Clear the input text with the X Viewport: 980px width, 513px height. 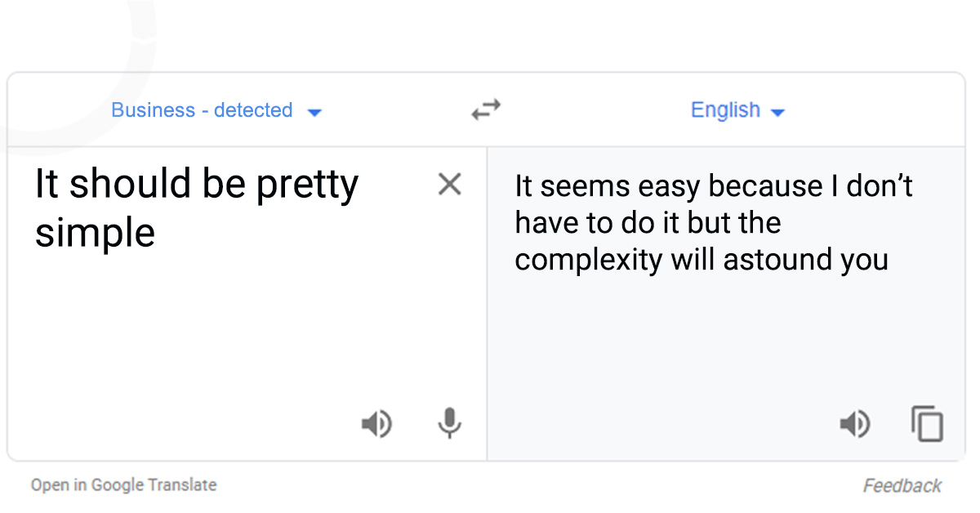pos(449,185)
